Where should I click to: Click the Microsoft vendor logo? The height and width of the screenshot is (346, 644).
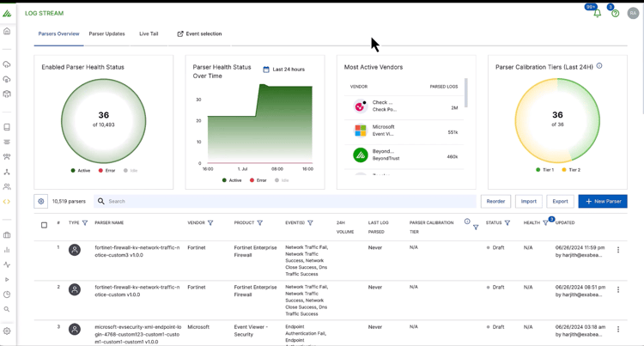click(x=360, y=131)
